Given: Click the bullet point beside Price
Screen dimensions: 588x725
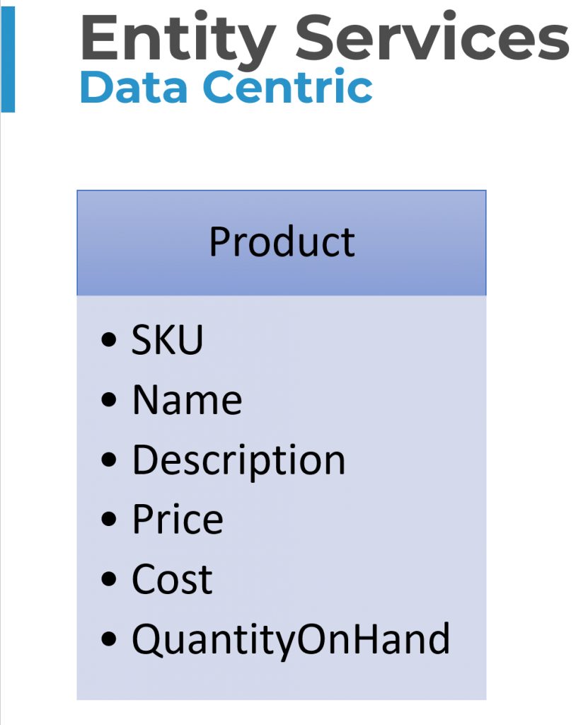Looking at the screenshot, I should [x=109, y=520].
